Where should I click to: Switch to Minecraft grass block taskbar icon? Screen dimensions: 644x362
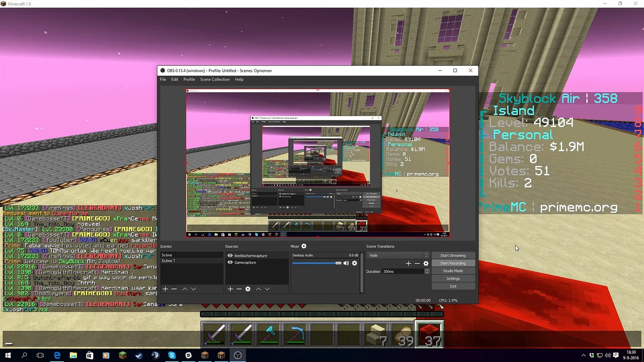[x=122, y=355]
